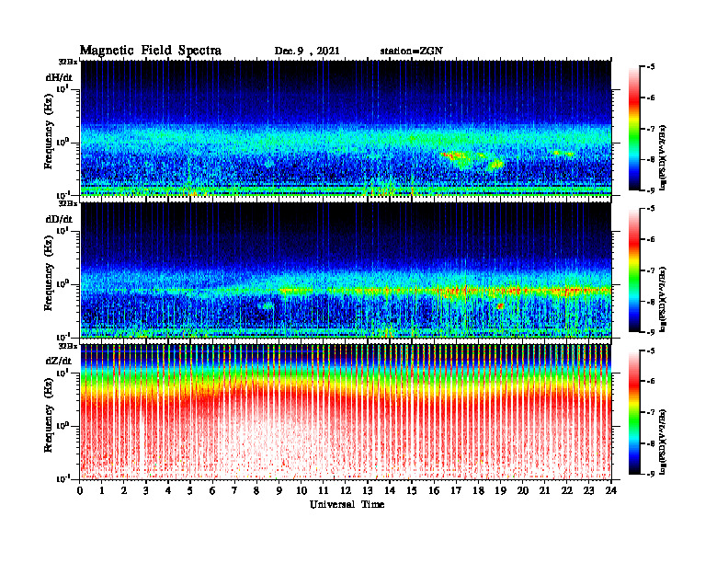Click the -5 value on the dH/dt color bar
Viewport: 728px width, 563px height.
(651, 67)
